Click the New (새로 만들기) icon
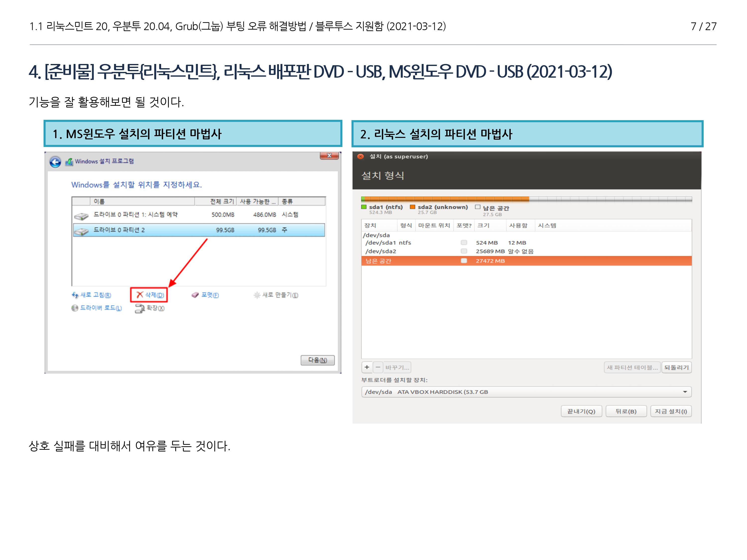This screenshot has height=560, width=747. (x=257, y=295)
